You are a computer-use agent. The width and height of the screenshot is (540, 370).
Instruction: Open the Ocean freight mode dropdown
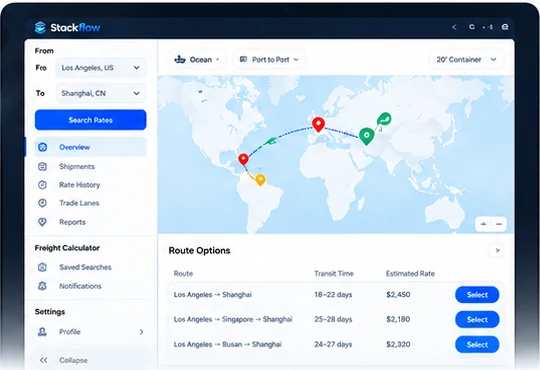coord(197,60)
